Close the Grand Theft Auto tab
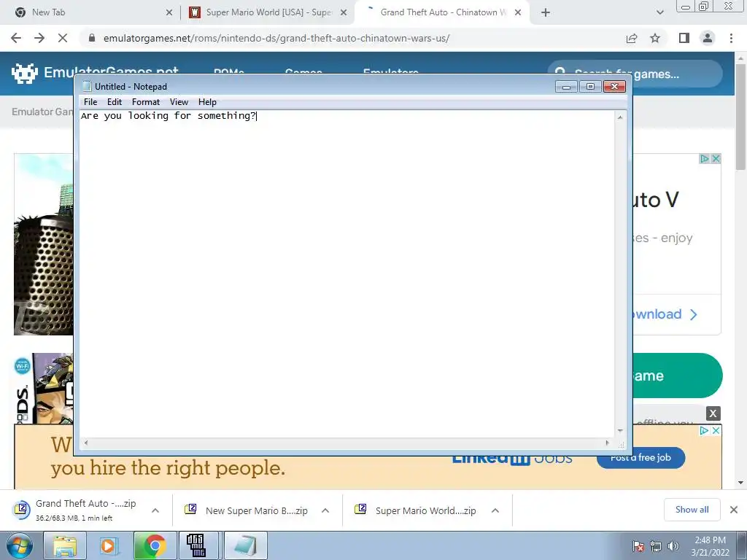This screenshot has width=747, height=560. pyautogui.click(x=518, y=13)
